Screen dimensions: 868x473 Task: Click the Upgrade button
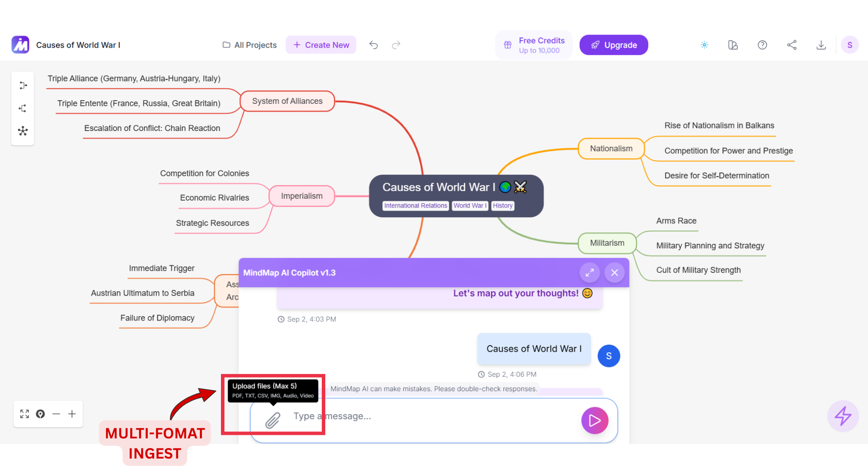614,45
